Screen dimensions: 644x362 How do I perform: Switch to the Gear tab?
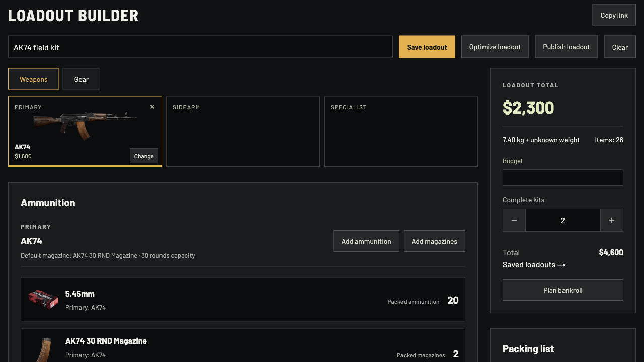[x=82, y=79]
